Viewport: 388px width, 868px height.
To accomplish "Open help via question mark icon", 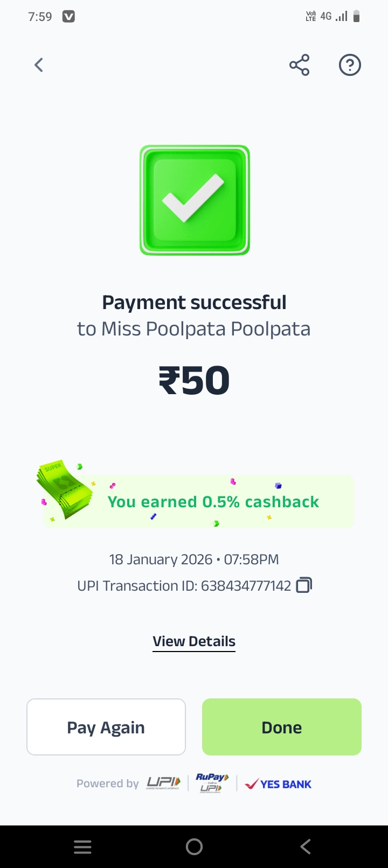I will 350,65.
